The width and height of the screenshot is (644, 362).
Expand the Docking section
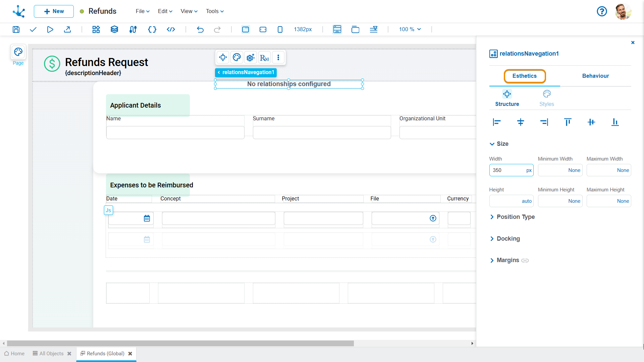[508, 239]
